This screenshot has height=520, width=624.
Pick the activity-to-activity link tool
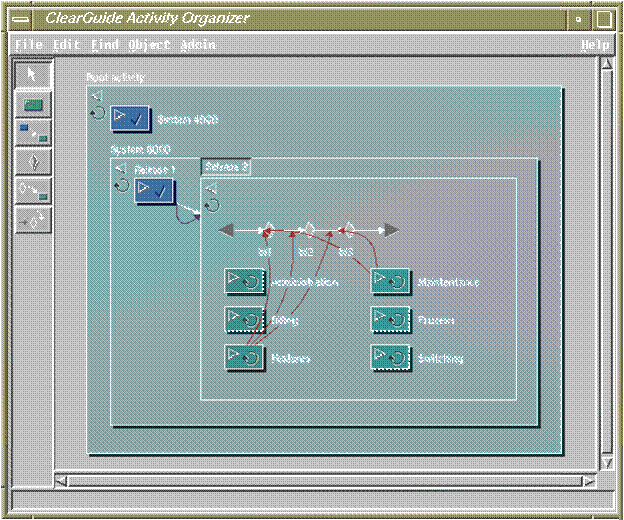pyautogui.click(x=33, y=133)
